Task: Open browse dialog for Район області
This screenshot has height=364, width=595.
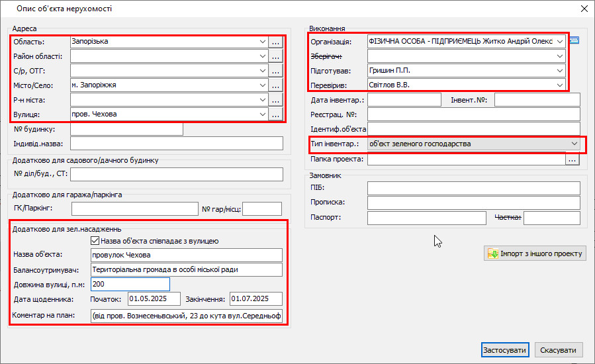Action: (276, 56)
